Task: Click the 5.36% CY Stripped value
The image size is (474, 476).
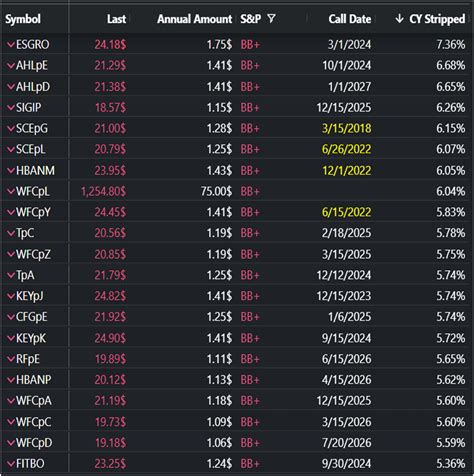Action: [451, 463]
